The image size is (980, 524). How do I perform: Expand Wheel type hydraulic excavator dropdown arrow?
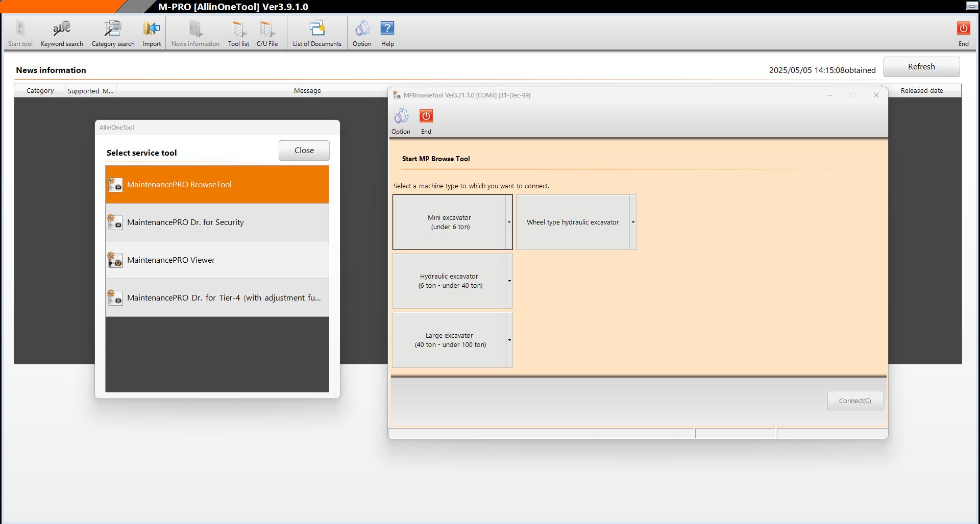pyautogui.click(x=633, y=222)
